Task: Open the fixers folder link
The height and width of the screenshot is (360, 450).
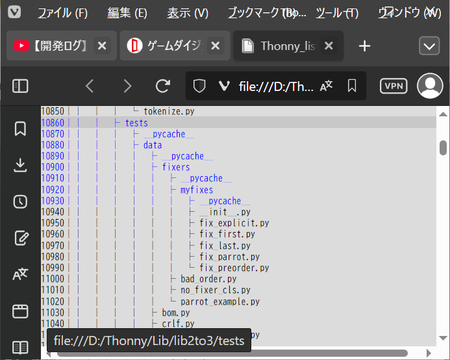Action: [176, 167]
